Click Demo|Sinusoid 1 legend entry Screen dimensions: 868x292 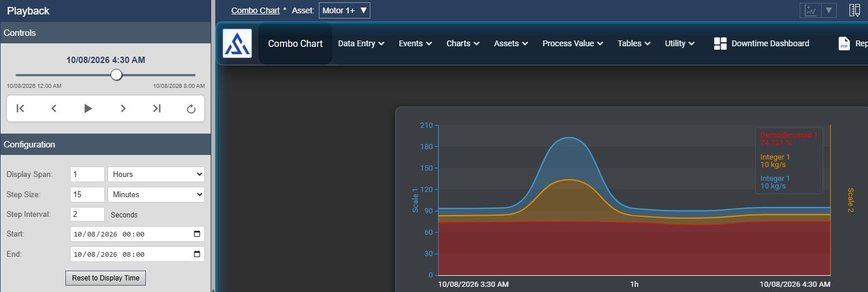coord(789,138)
